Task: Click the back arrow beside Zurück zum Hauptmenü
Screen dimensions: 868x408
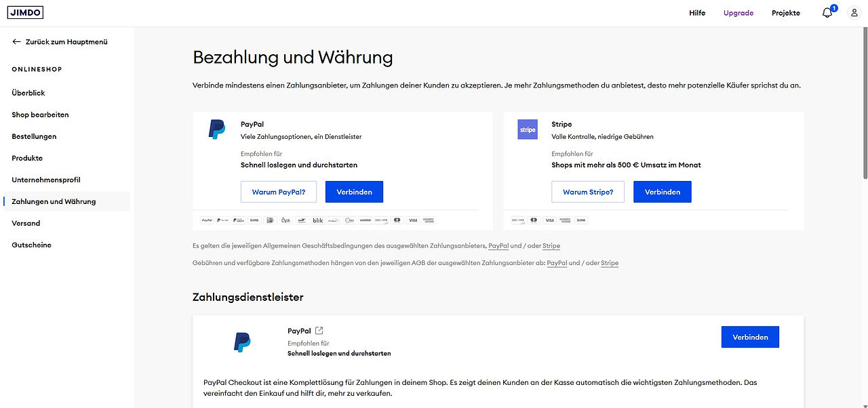Action: click(16, 42)
